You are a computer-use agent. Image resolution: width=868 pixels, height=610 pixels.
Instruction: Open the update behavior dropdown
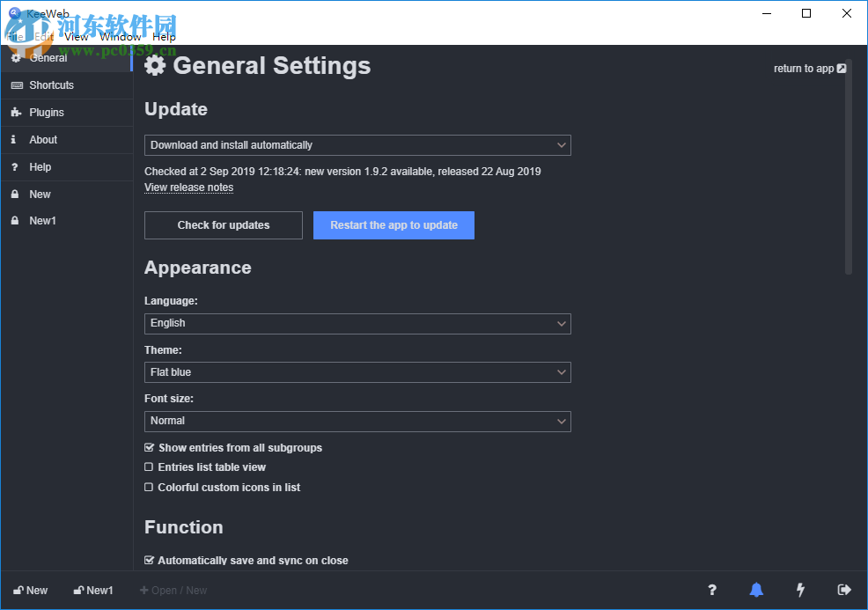[357, 144]
